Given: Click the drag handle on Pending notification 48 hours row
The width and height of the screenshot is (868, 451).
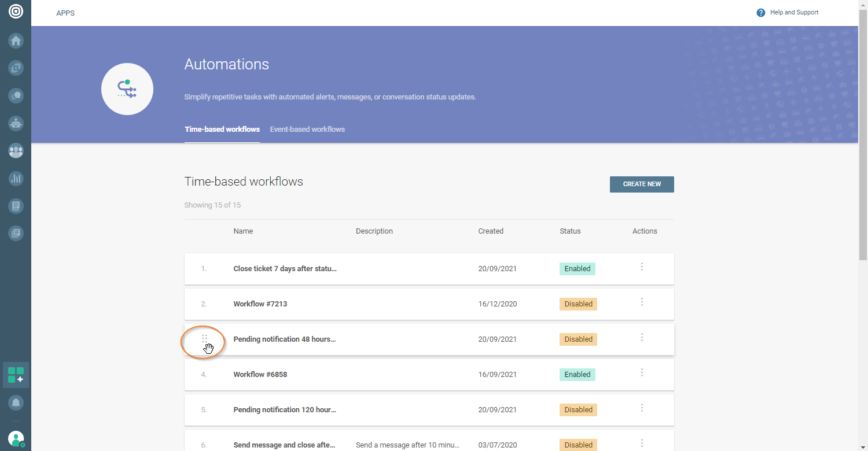Looking at the screenshot, I should [204, 339].
